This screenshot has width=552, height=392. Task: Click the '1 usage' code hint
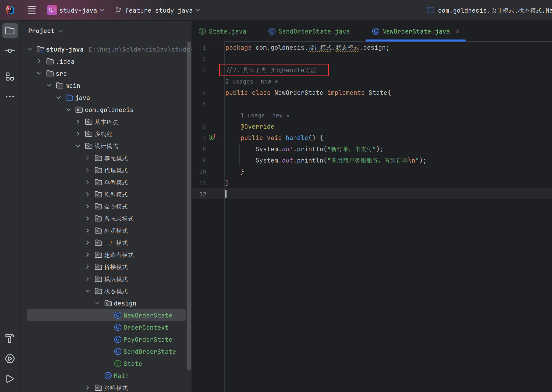[252, 116]
